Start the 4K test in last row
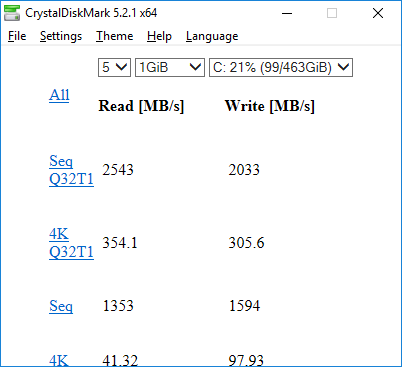The height and width of the screenshot is (367, 402). pyautogui.click(x=59, y=361)
